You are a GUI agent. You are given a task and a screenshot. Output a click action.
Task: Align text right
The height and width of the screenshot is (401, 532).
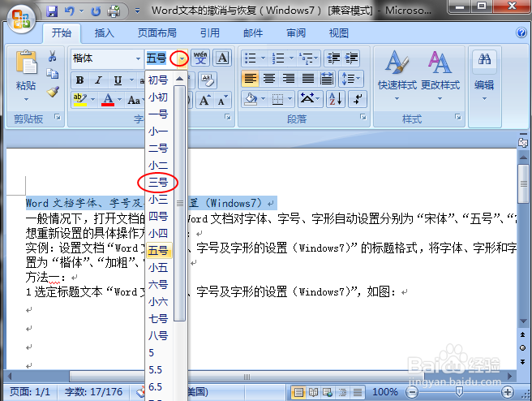pos(289,79)
